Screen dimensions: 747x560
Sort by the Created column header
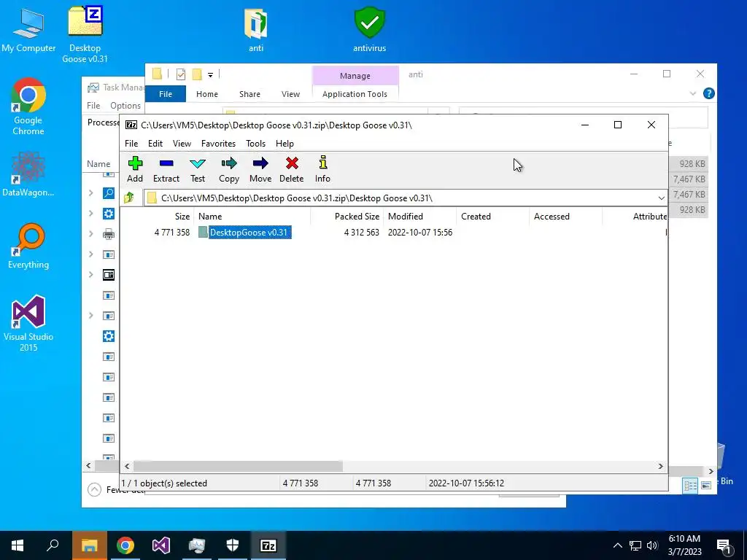click(476, 216)
